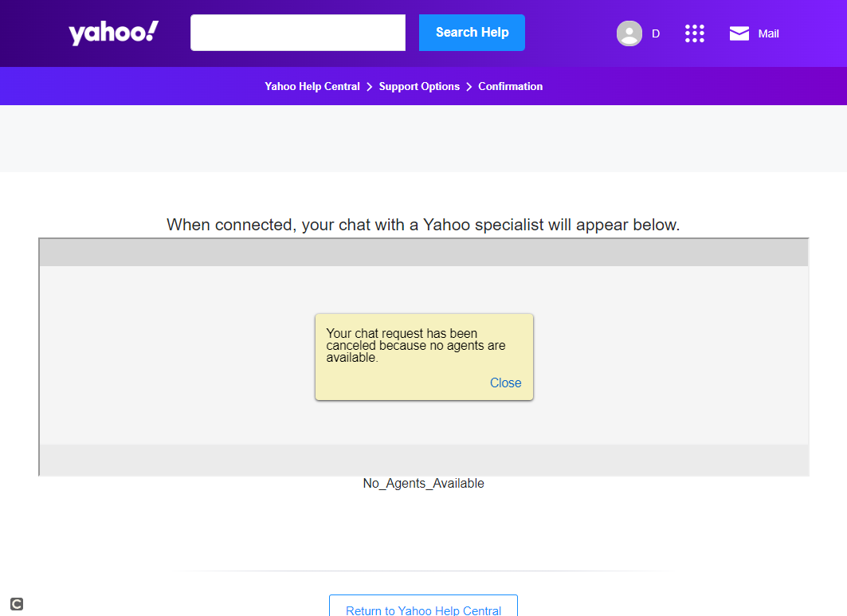Image resolution: width=847 pixels, height=616 pixels.
Task: Click chevron after Yahoo Help Central
Action: 370,87
